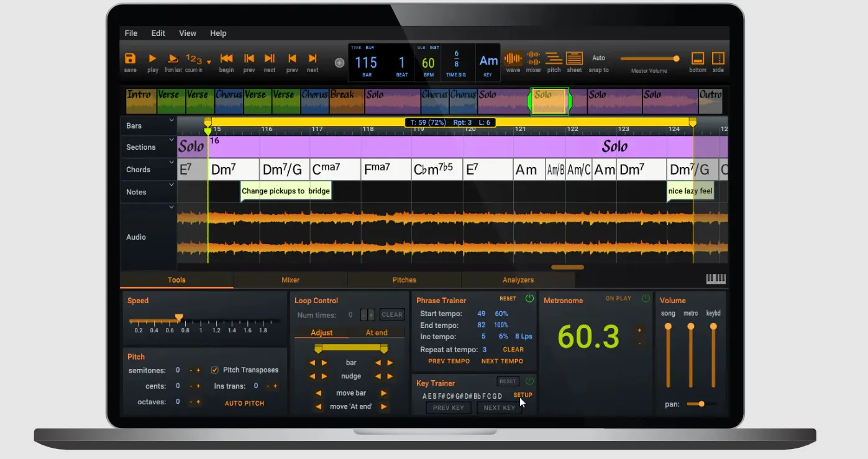Click PREV TEMPO in Phrase Trainer
The width and height of the screenshot is (868, 459).
pos(449,361)
